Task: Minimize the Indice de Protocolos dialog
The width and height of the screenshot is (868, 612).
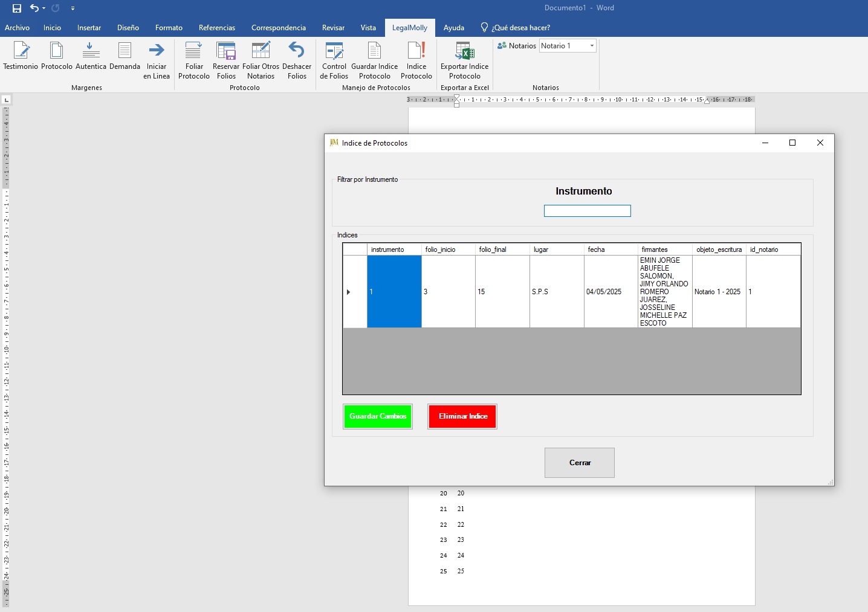Action: click(x=765, y=143)
